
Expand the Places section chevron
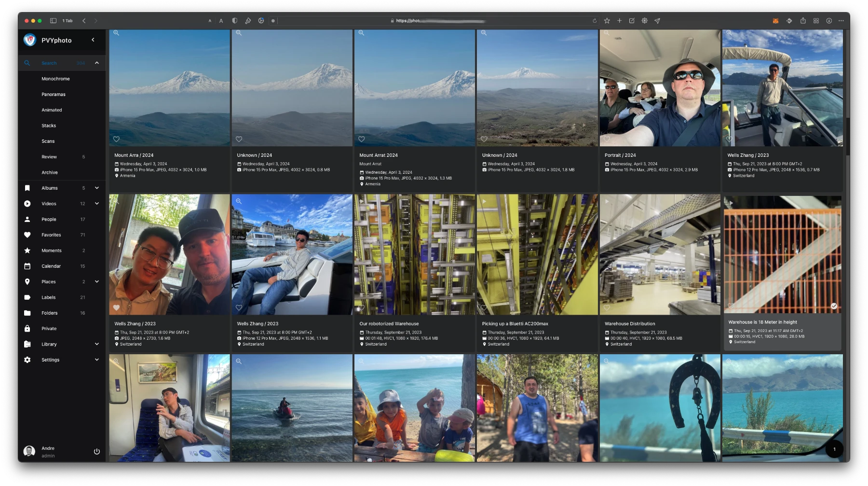[x=97, y=281]
